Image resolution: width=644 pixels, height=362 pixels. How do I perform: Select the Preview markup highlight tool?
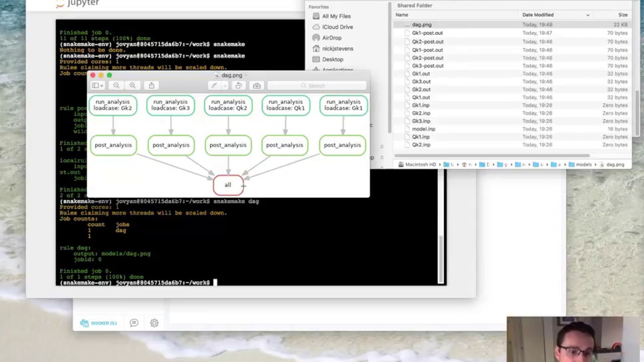(214, 85)
